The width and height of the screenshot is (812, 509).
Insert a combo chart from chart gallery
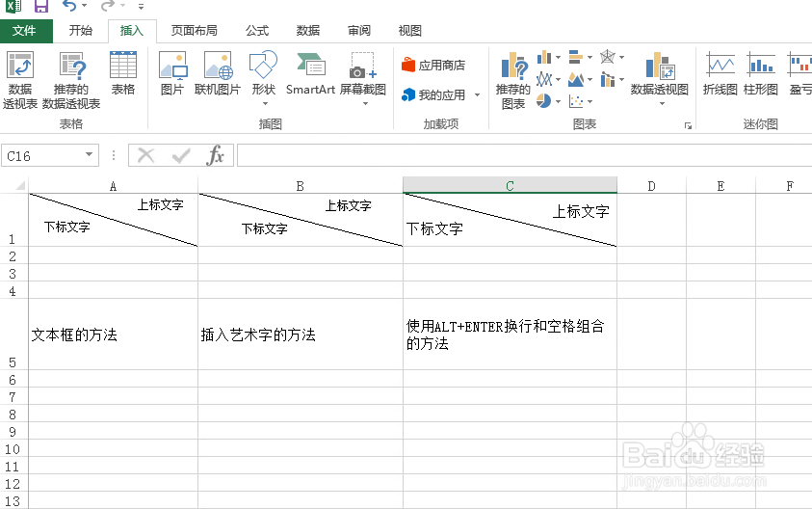point(608,79)
